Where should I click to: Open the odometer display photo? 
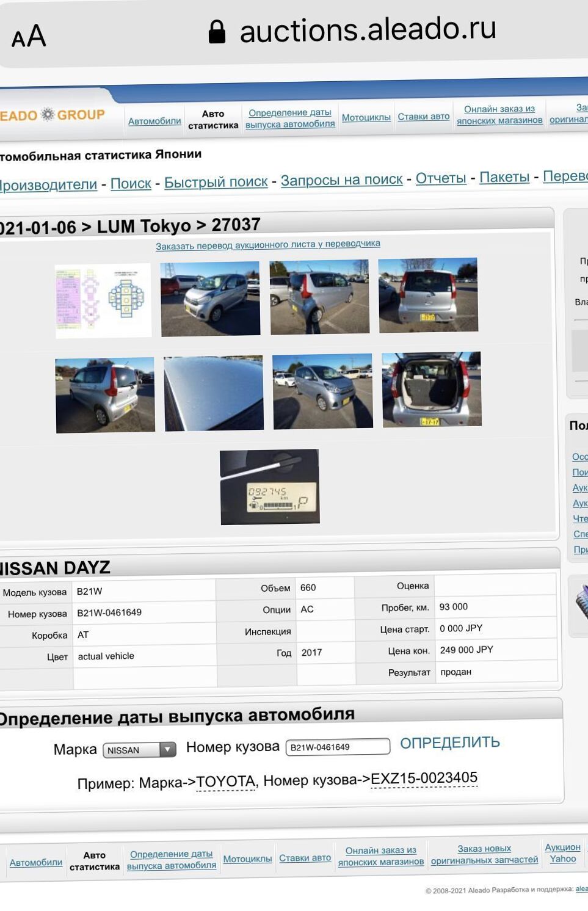coord(270,487)
